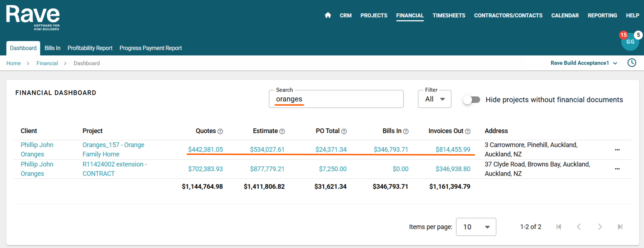The height and width of the screenshot is (248, 644).
Task: Click the Bills In column help icon
Action: coord(406,132)
